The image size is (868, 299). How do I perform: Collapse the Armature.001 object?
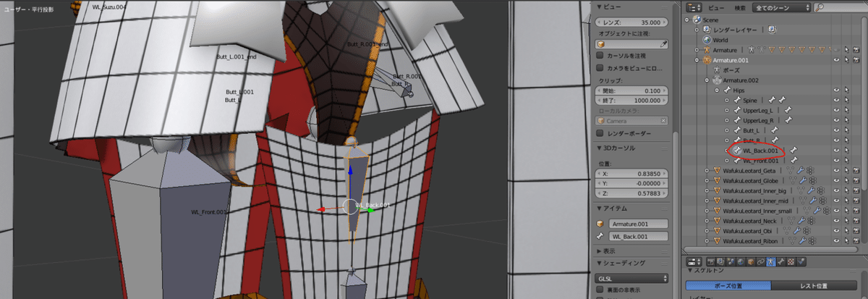click(697, 60)
